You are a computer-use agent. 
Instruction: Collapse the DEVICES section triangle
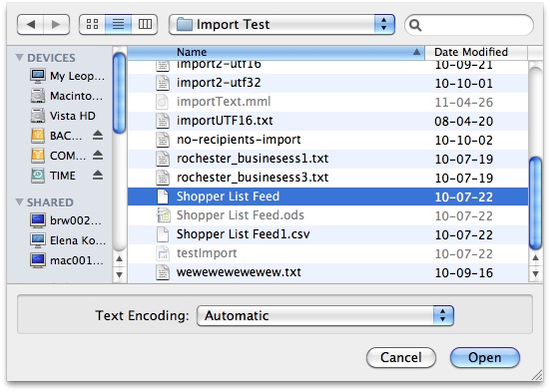coord(20,57)
